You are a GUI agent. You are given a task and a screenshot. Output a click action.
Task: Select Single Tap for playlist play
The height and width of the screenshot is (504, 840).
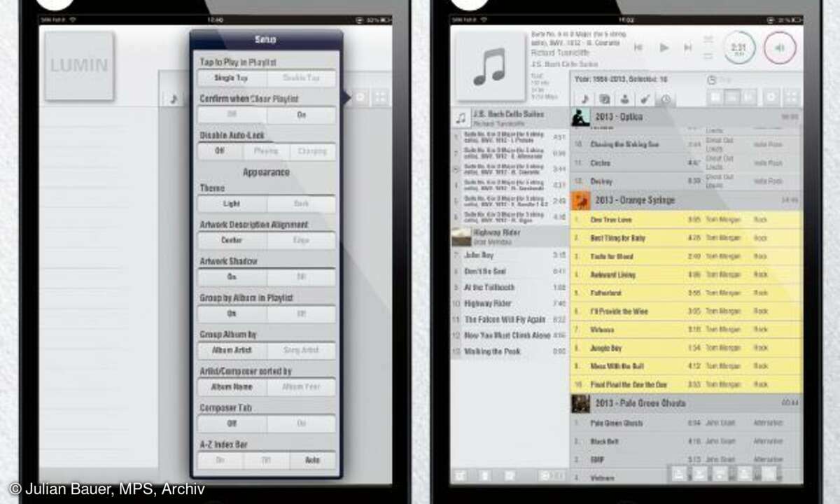pos(232,78)
